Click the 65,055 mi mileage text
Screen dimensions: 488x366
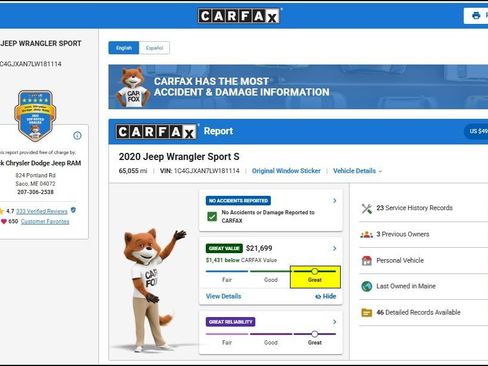point(133,171)
